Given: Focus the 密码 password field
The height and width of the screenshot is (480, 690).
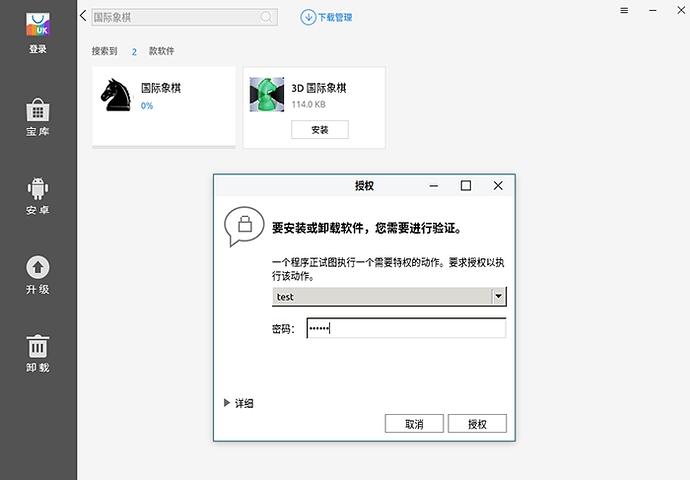Looking at the screenshot, I should tap(406, 329).
